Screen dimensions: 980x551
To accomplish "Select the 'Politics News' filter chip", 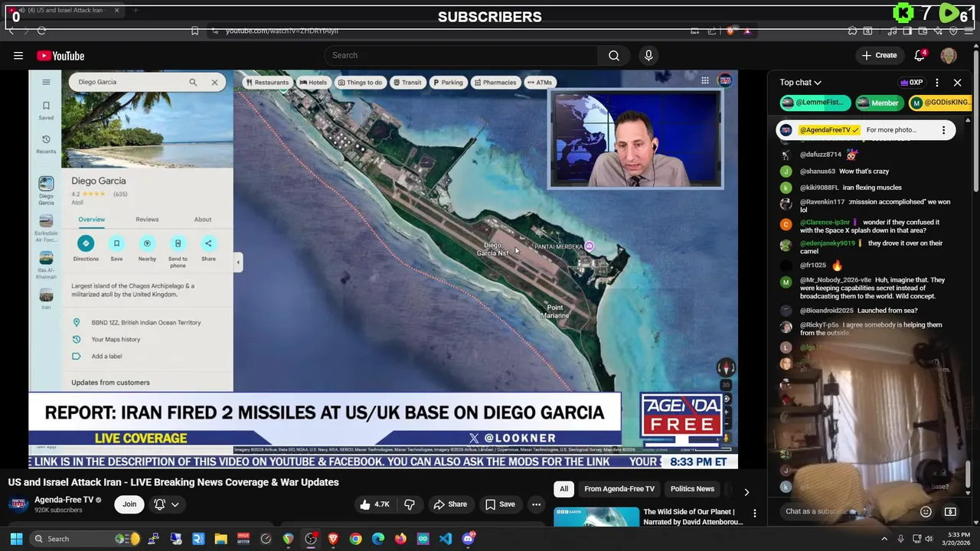I will tap(692, 489).
